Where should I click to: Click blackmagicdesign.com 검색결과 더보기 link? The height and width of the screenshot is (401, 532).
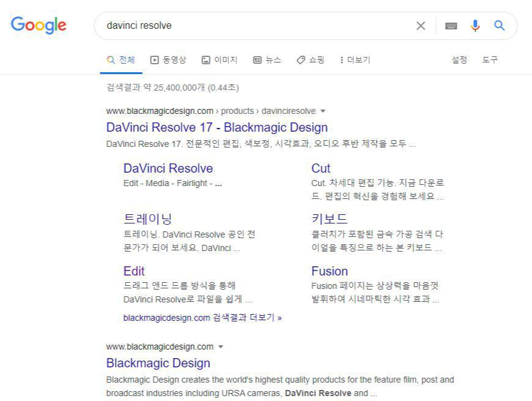[203, 318]
